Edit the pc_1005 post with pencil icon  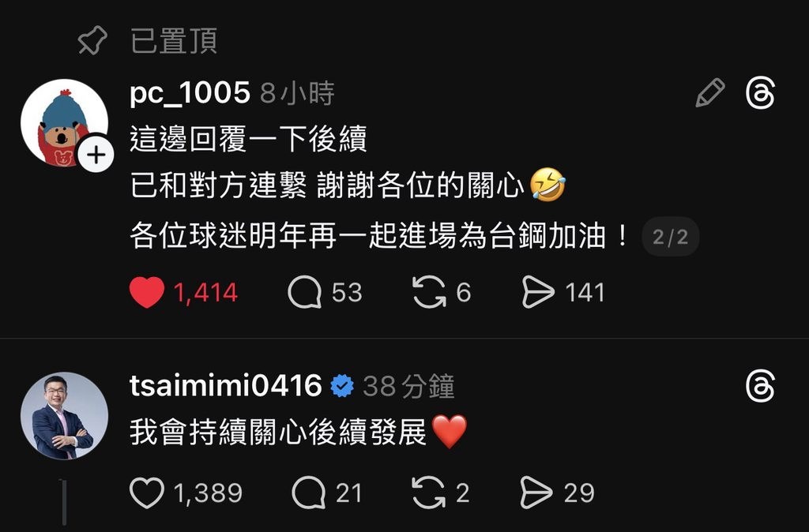point(710,93)
